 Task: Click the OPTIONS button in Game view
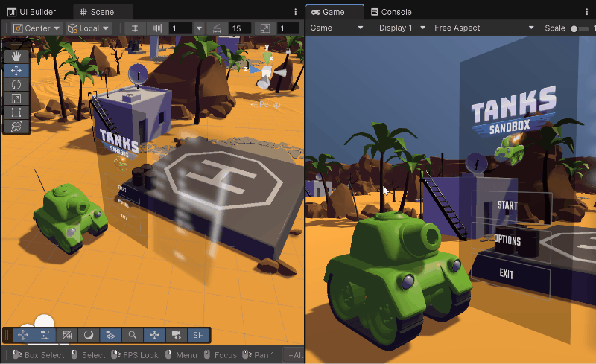[509, 240]
